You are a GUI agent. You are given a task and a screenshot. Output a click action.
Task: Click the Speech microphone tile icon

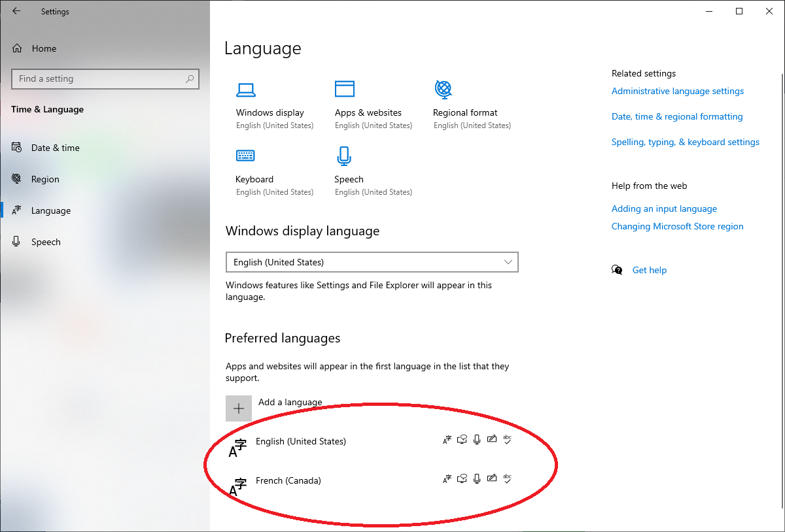point(344,156)
